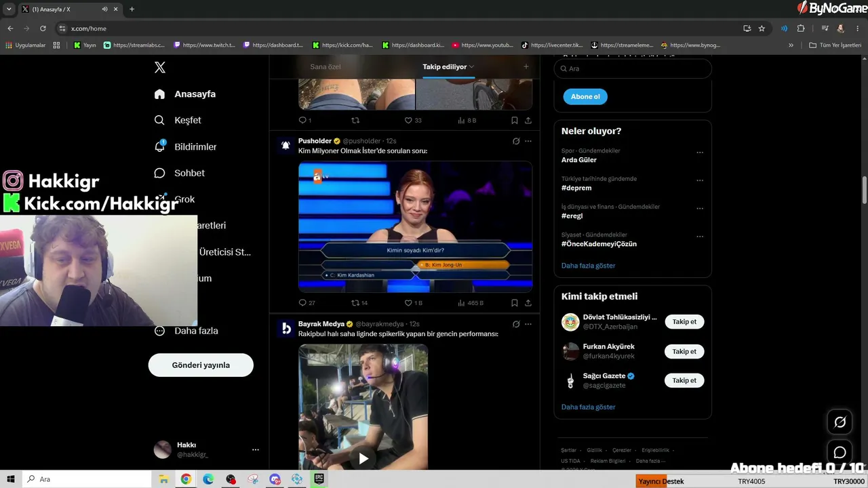Switch to Sana özel tab
The height and width of the screenshot is (488, 868).
325,66
